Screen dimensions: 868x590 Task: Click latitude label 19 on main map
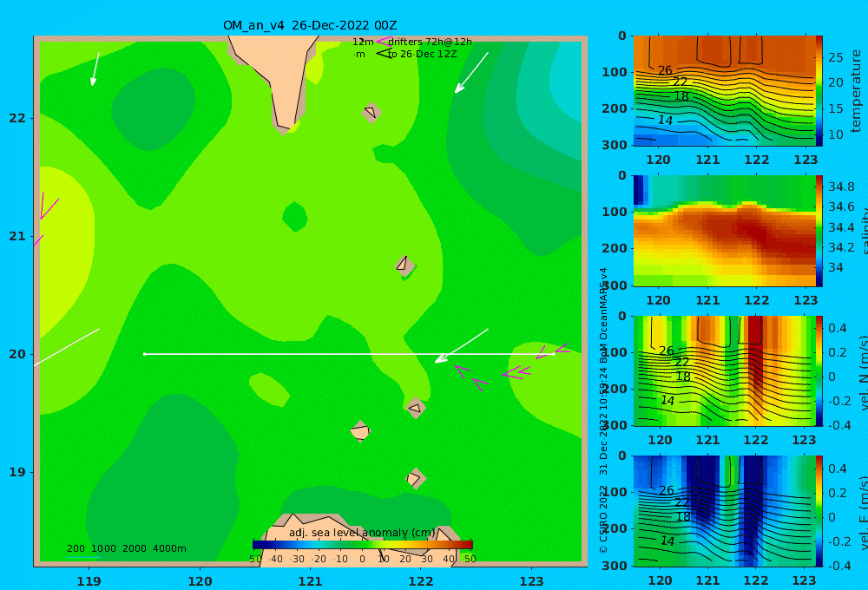[x=17, y=472]
